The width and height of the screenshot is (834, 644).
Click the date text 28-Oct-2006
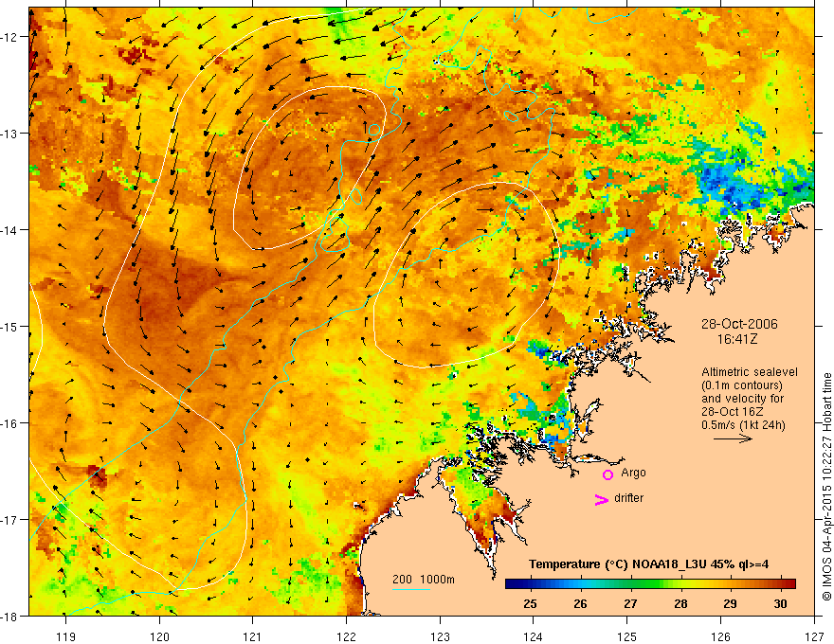739,324
